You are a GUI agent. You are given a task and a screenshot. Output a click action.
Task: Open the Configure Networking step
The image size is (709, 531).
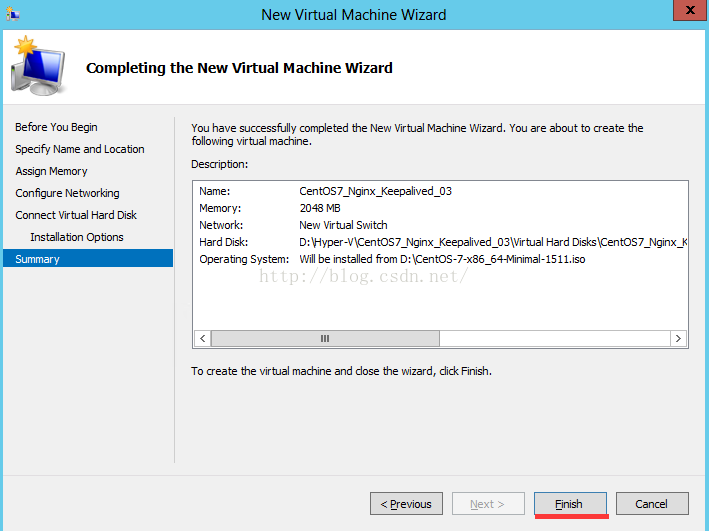click(x=67, y=193)
